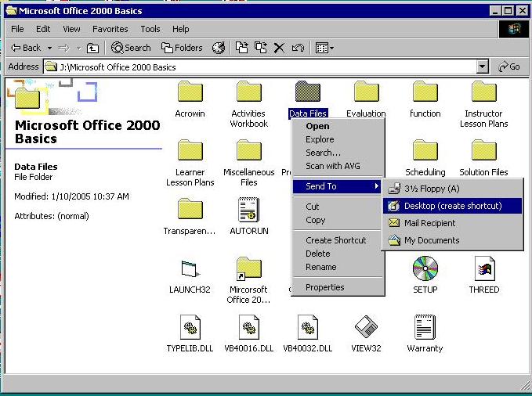Open the View menu
Screen dimensions: 532x396
[71, 29]
